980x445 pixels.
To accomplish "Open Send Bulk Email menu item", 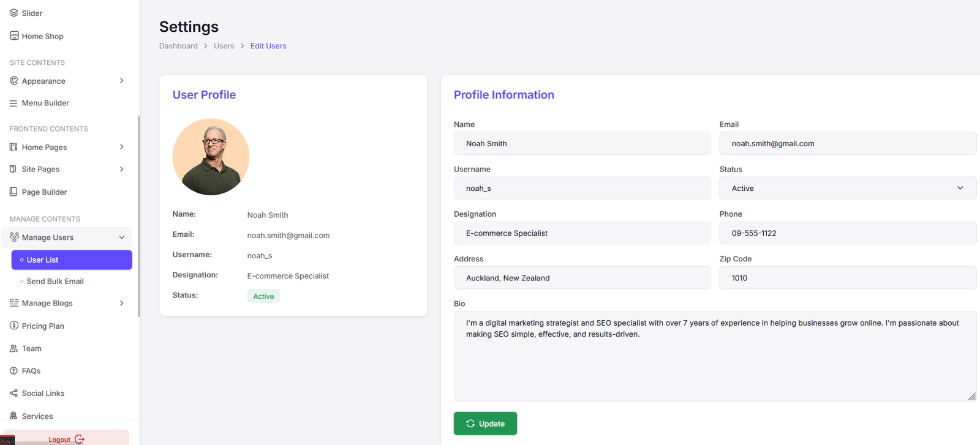I will 55,282.
